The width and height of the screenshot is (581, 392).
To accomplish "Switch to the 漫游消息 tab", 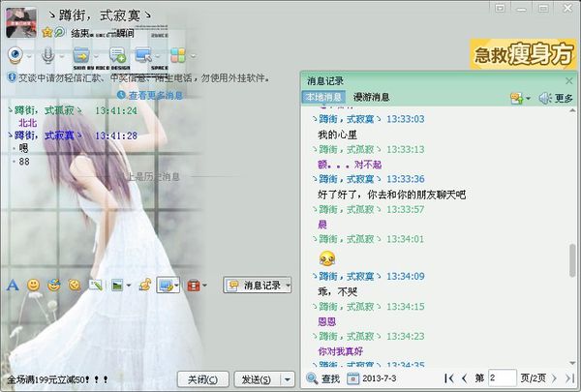I will (x=371, y=97).
